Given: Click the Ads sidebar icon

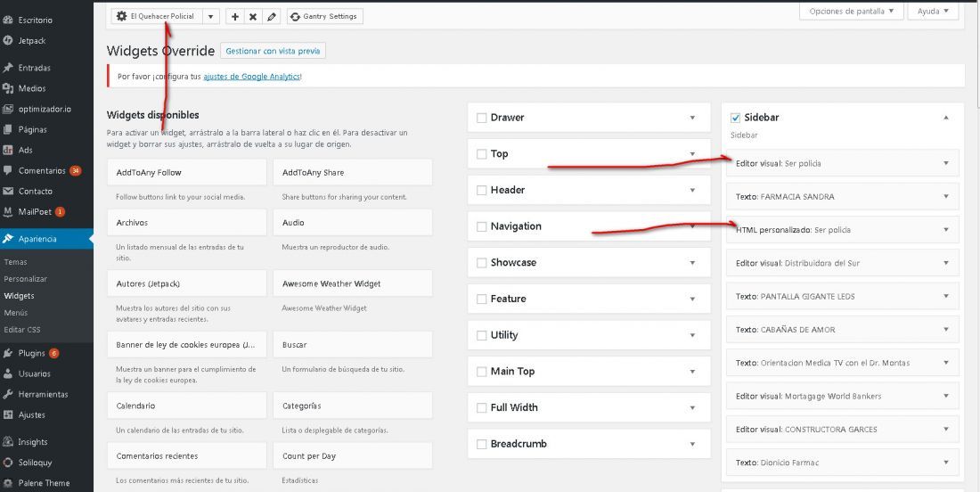Looking at the screenshot, I should pos(8,150).
